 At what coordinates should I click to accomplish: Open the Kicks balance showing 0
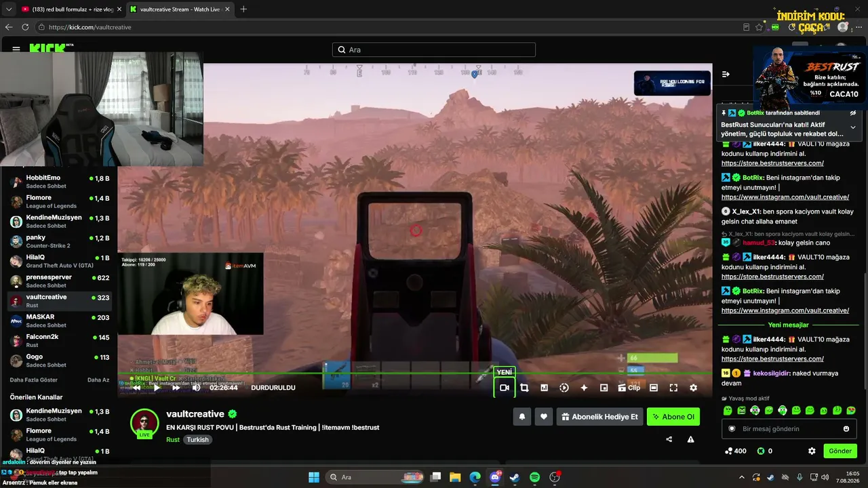pos(765,451)
